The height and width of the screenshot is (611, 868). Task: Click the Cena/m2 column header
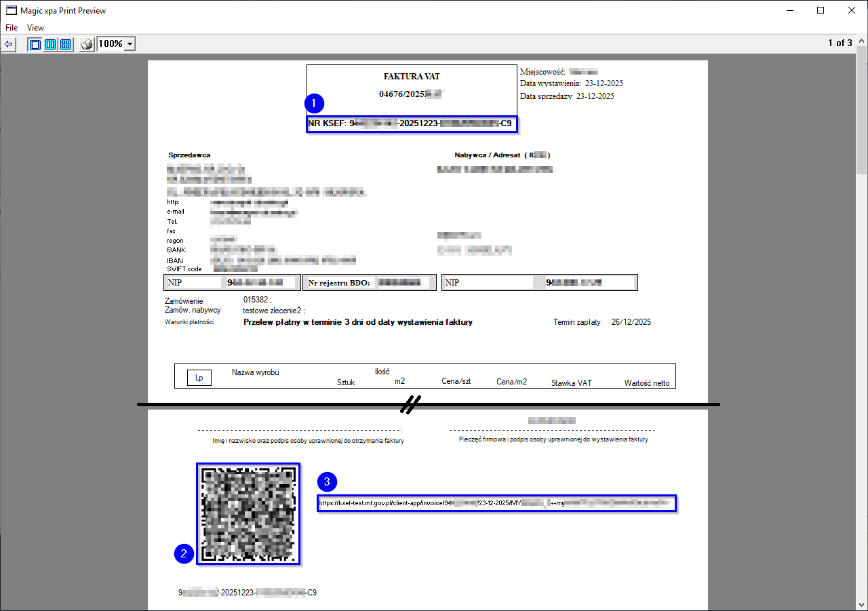click(512, 382)
